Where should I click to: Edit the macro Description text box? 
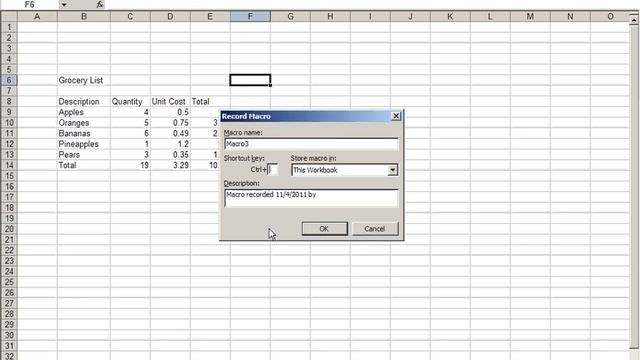coord(311,198)
